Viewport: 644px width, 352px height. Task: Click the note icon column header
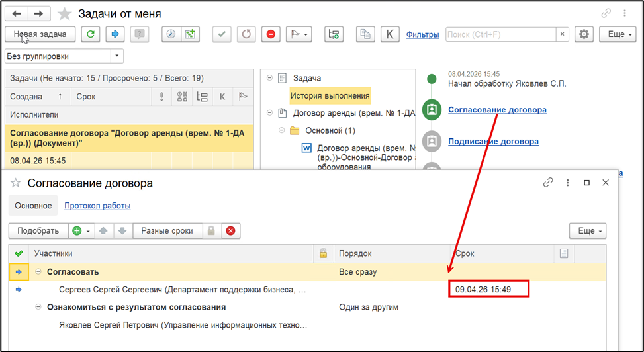[564, 254]
